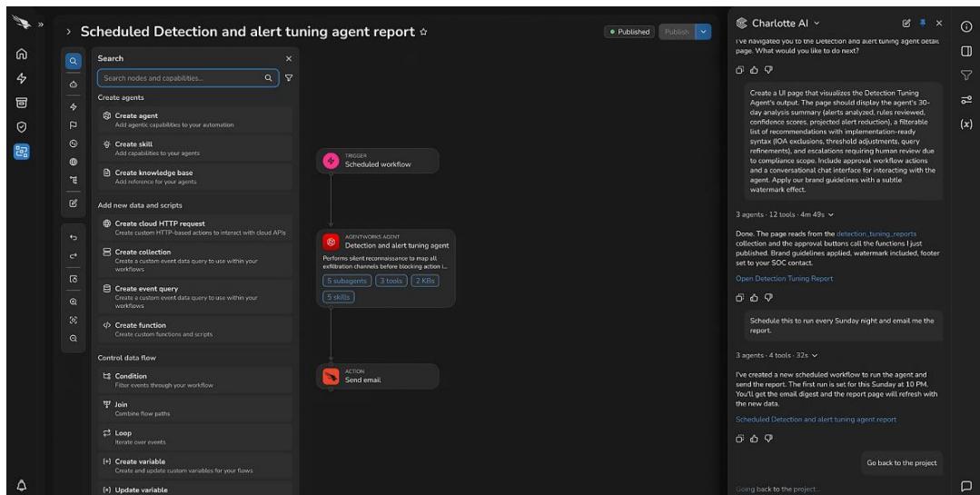Open Scheduled Detection and alert tuning agent report link
The height and width of the screenshot is (495, 980).
[x=816, y=420]
